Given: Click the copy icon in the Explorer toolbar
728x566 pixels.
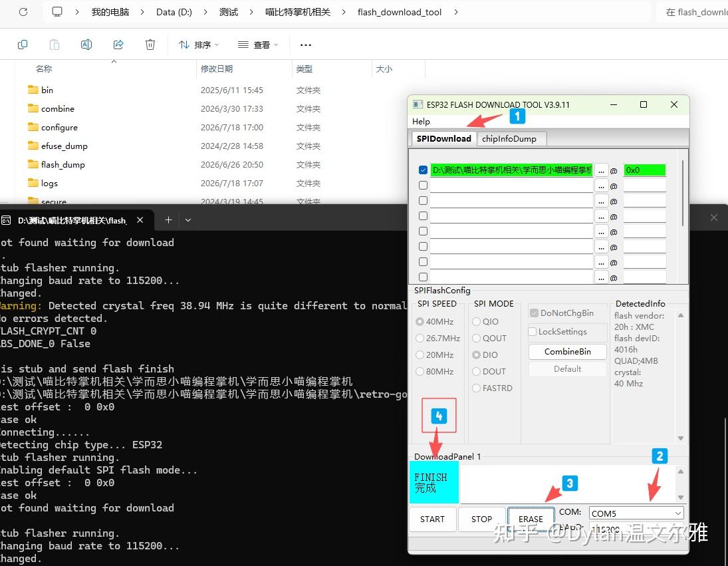Looking at the screenshot, I should point(23,45).
